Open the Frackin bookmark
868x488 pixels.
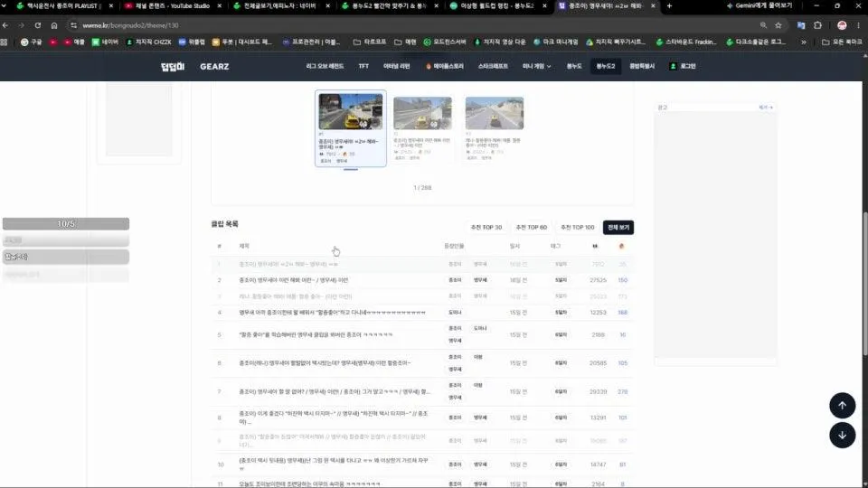(x=686, y=42)
